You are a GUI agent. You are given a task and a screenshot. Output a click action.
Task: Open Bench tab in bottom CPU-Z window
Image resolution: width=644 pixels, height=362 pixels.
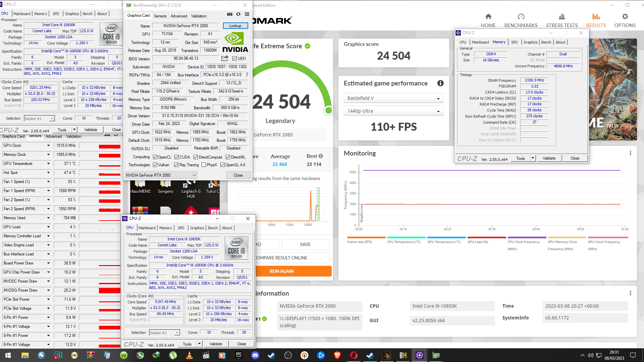(x=213, y=228)
